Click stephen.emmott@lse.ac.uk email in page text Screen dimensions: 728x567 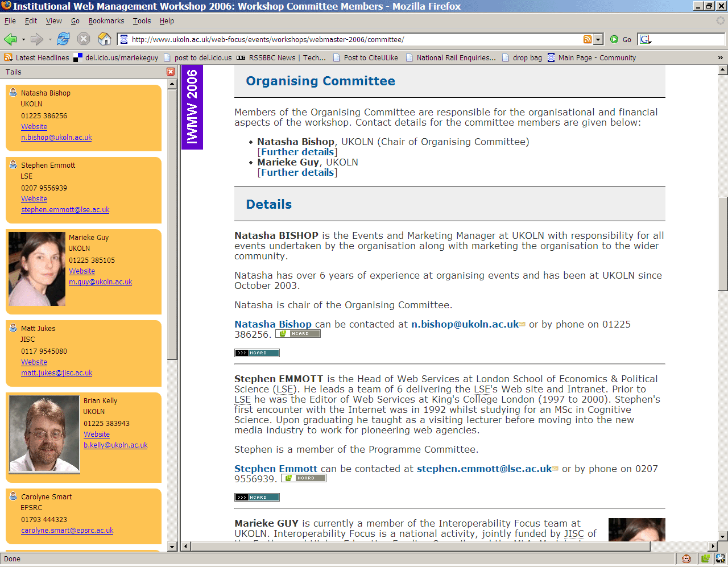pos(485,469)
